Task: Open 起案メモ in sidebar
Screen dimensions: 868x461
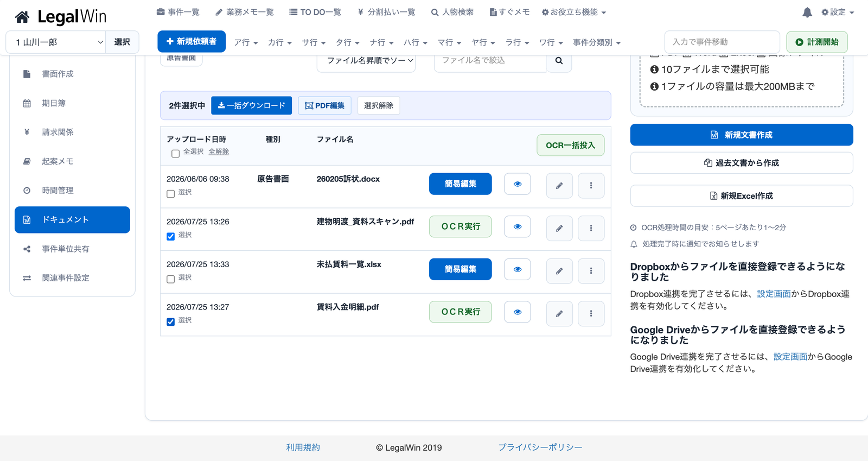Action: click(72, 161)
